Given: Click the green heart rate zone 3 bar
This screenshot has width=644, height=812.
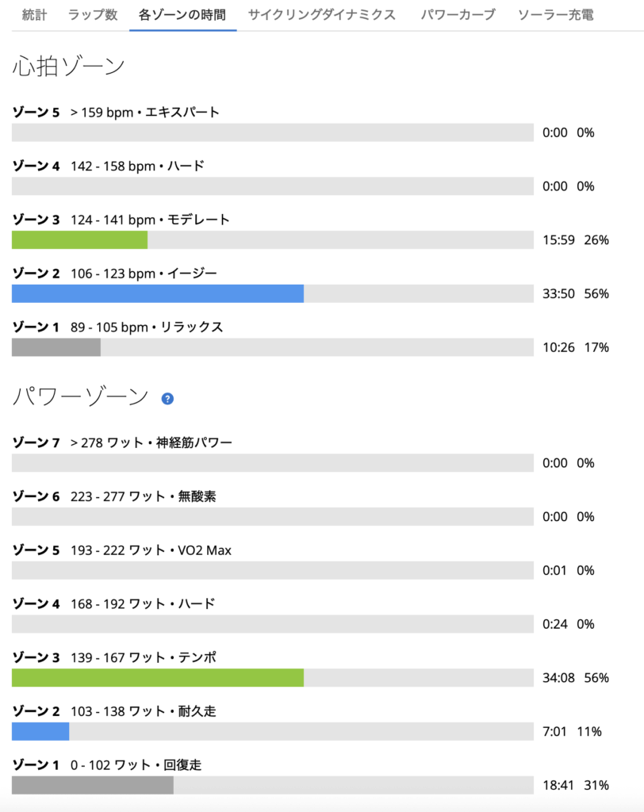Looking at the screenshot, I should [x=79, y=239].
